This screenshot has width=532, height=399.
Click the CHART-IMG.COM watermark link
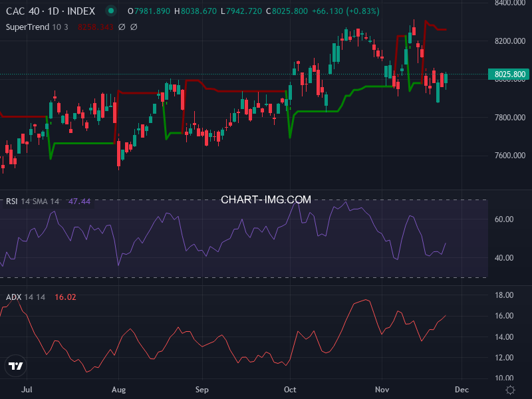click(266, 199)
